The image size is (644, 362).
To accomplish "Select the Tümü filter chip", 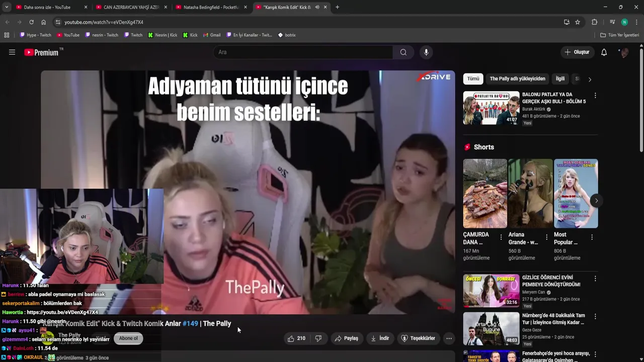I will click(x=473, y=79).
